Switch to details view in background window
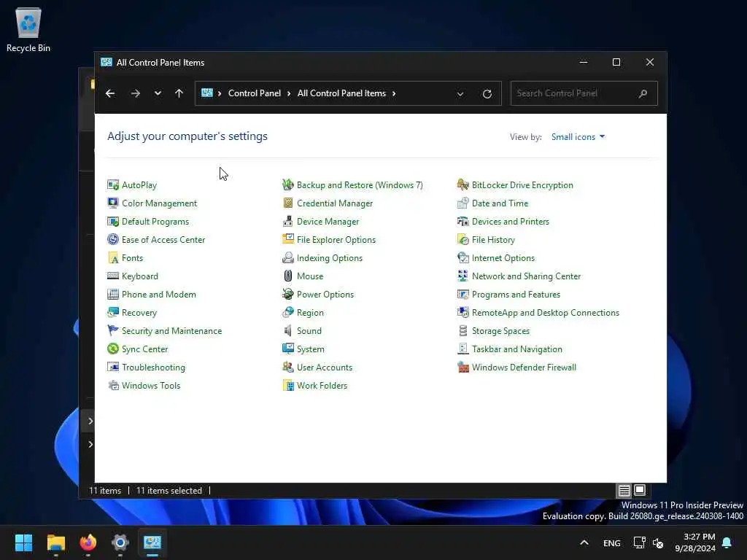This screenshot has width=747, height=560. coord(624,490)
